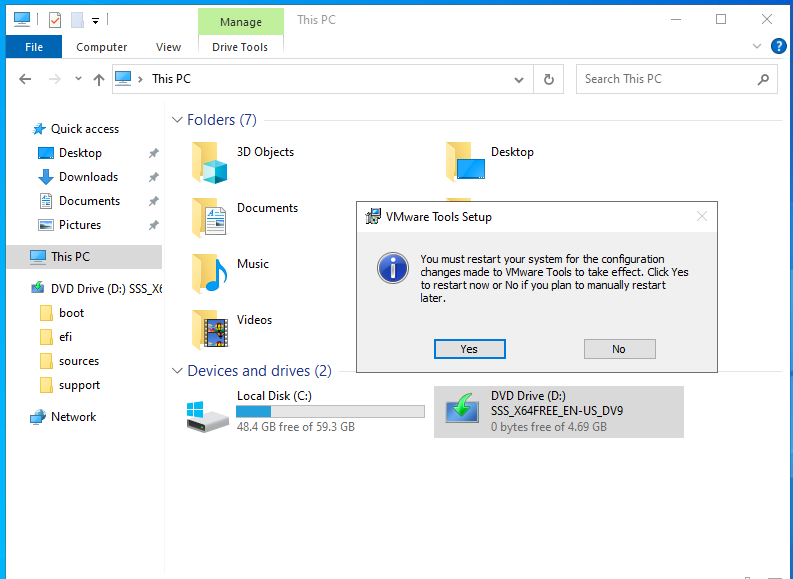This screenshot has height=579, width=793.
Task: Open recent locations dropdown arrow
Action: click(78, 79)
